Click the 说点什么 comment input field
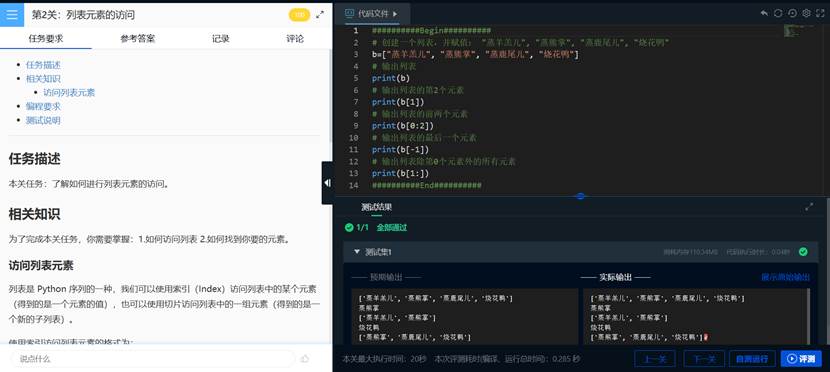The width and height of the screenshot is (830, 372). click(152, 359)
